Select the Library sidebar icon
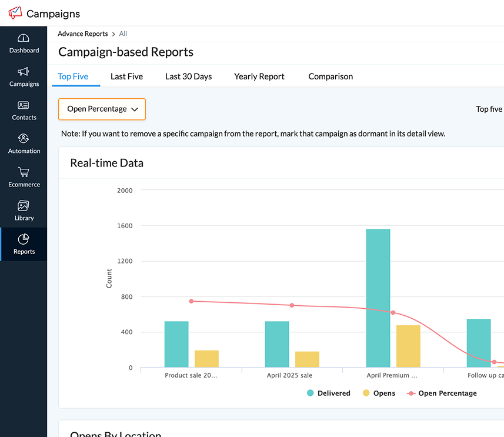This screenshot has width=504, height=437. tap(24, 211)
